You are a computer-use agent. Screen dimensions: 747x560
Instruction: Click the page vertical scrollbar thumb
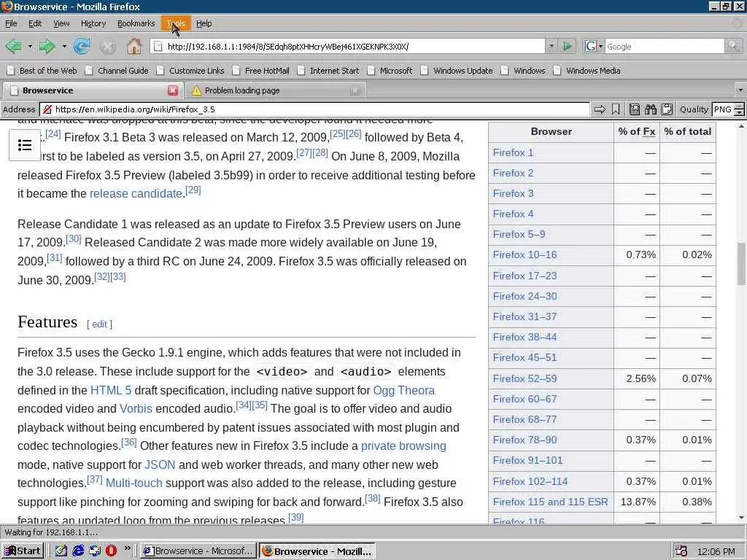(742, 263)
